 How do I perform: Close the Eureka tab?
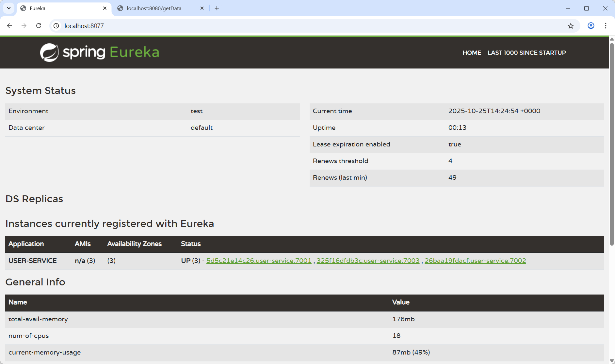coord(105,8)
